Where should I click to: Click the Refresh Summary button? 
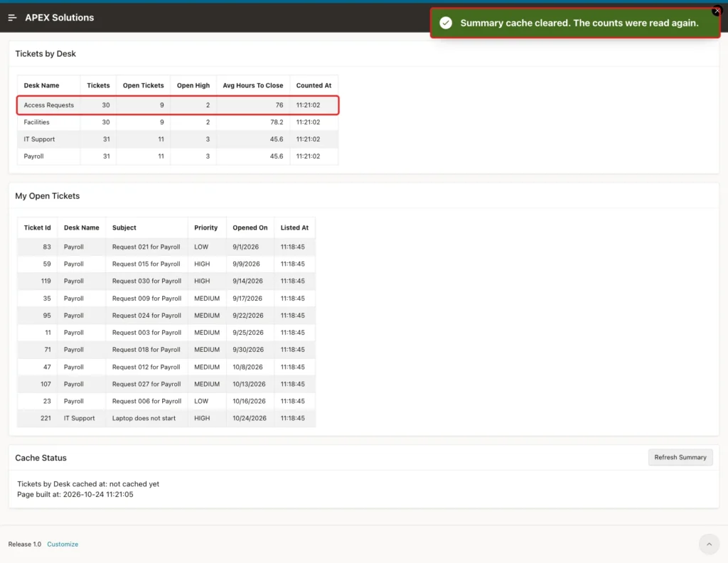[x=680, y=457]
